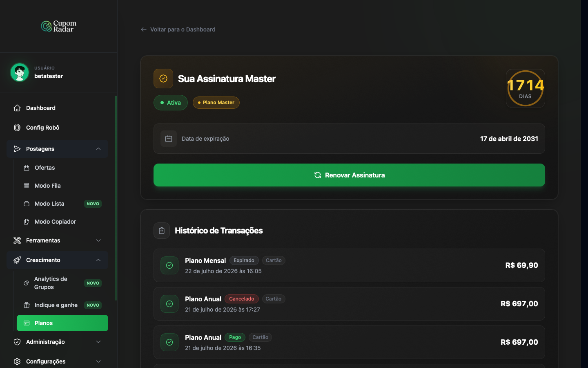Click the Expirado tag on Plano Mensal

[244, 260]
